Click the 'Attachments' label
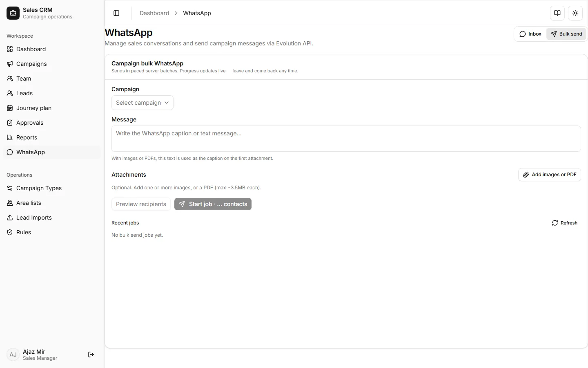588x368 pixels. pyautogui.click(x=129, y=175)
